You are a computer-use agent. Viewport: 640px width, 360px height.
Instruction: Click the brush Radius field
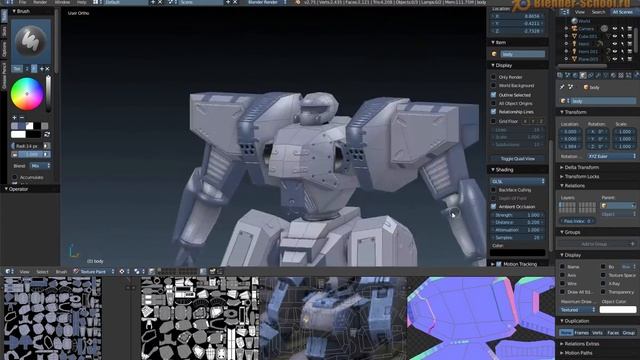pos(27,146)
